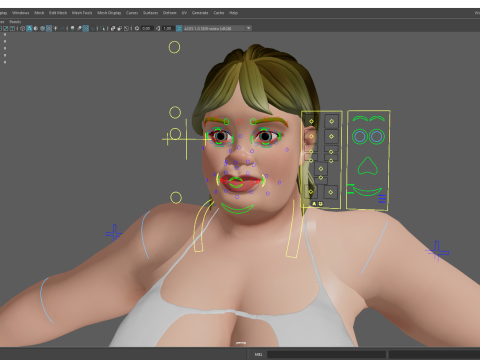480x360 pixels.
Task: Select the right eyebrow curve in face panel
Action: coord(377,118)
